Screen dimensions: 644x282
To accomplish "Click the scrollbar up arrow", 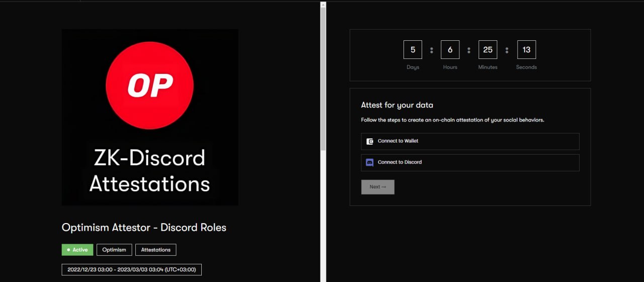I will [x=324, y=4].
